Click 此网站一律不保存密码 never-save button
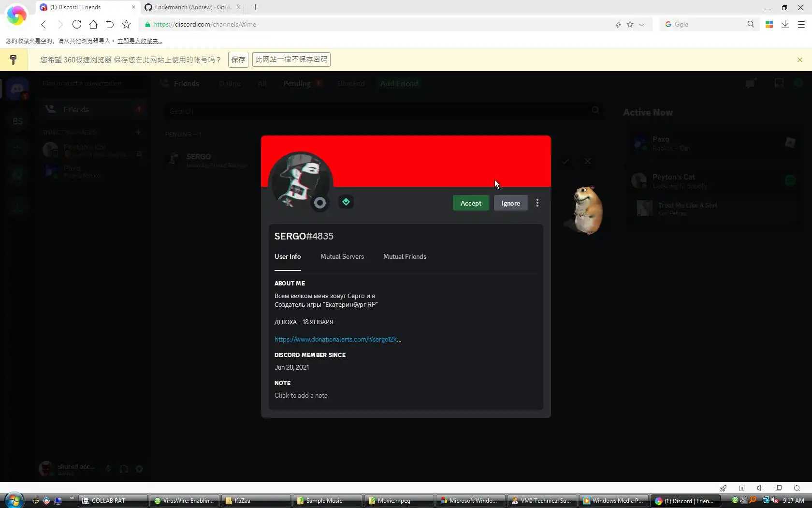 tap(291, 60)
